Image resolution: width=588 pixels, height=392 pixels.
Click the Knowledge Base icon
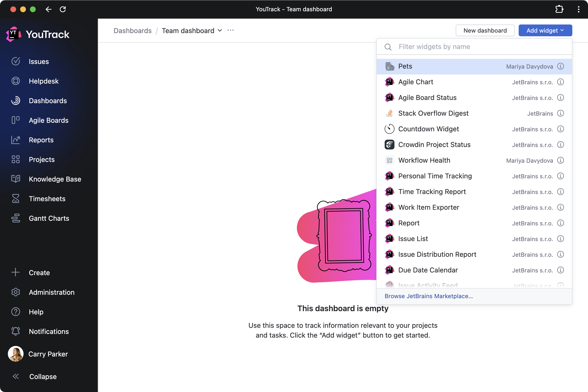coord(16,179)
